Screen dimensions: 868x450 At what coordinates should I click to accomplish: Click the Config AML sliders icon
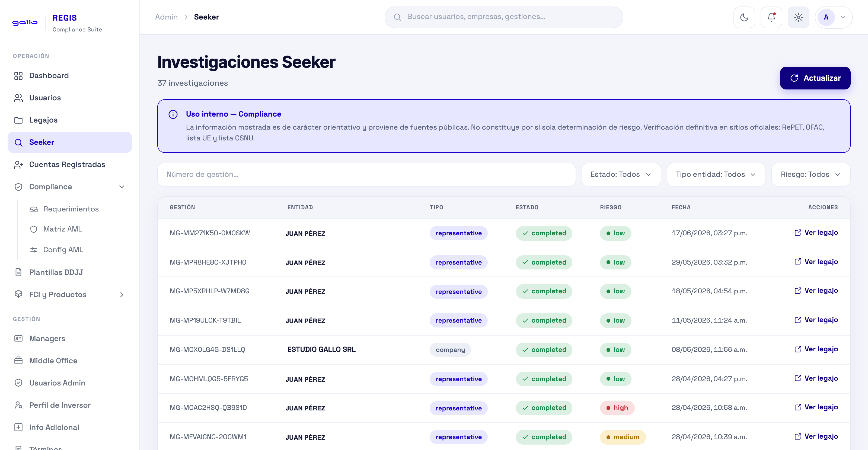[x=34, y=250]
